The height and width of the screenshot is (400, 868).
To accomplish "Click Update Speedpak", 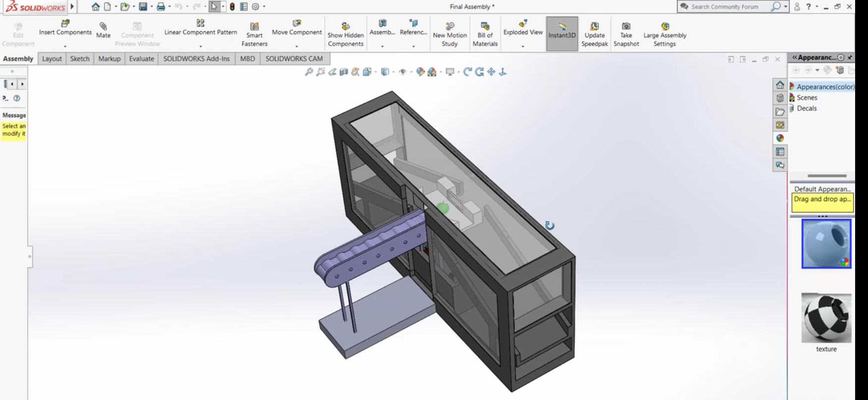I will click(595, 34).
